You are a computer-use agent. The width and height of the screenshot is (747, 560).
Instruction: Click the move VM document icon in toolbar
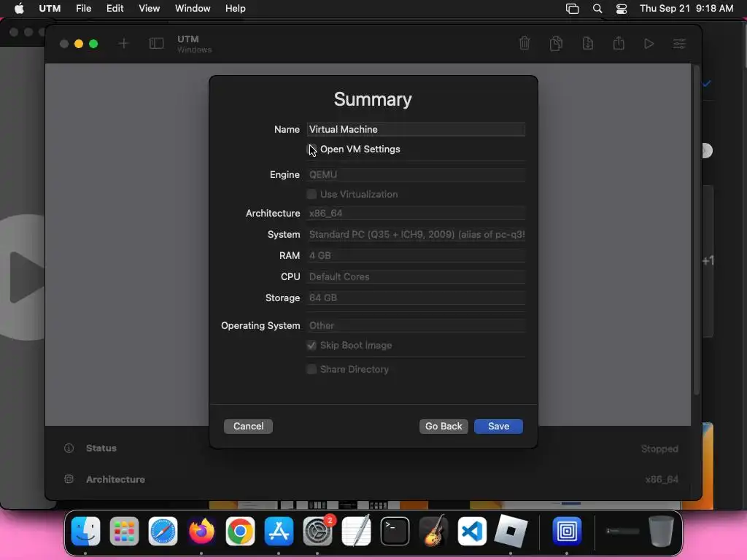point(588,43)
